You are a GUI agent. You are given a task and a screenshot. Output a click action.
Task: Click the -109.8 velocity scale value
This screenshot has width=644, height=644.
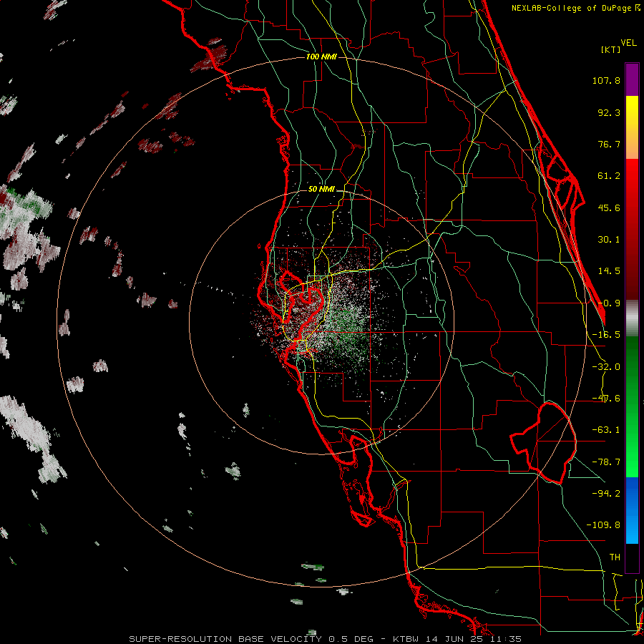pos(603,525)
